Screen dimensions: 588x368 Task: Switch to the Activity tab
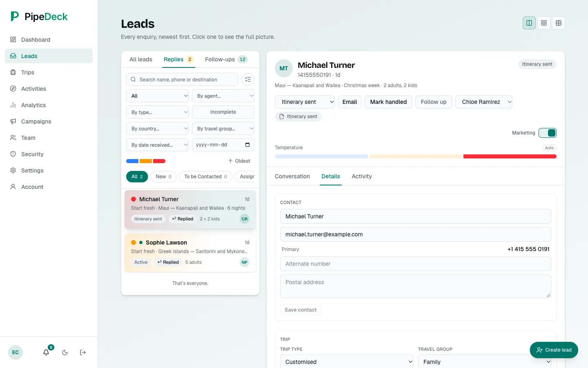click(x=362, y=176)
